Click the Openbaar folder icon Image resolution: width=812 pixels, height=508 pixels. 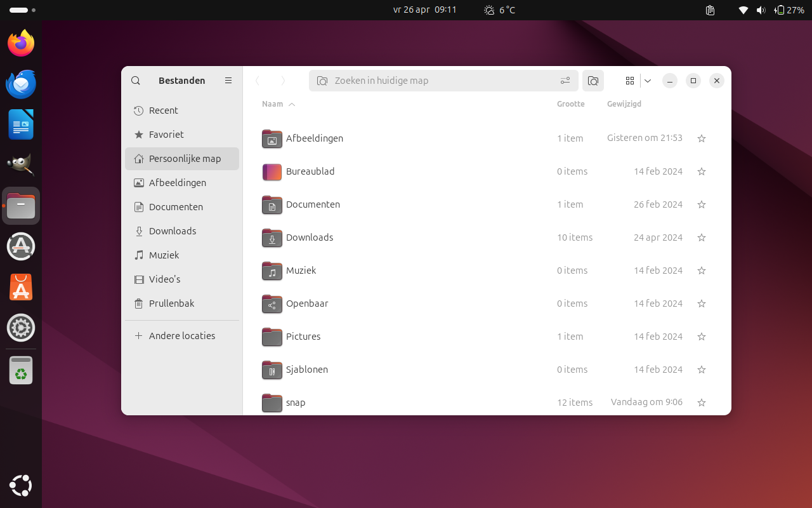[272, 304]
